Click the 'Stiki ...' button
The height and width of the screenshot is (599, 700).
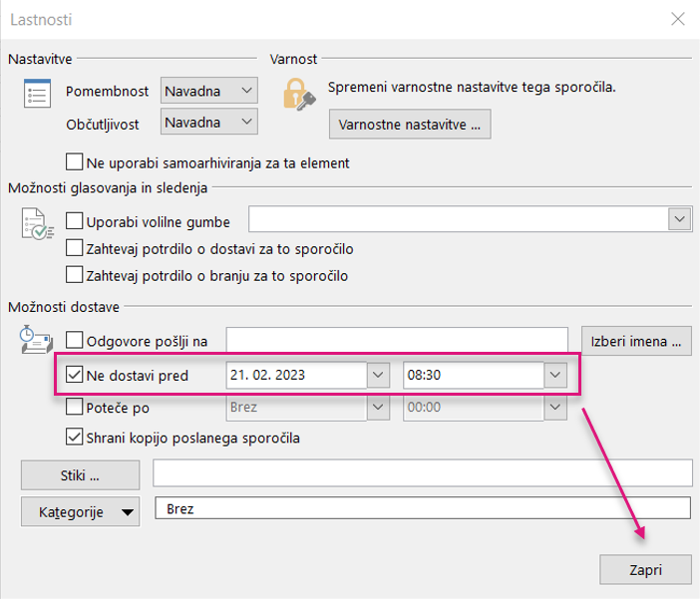[81, 475]
